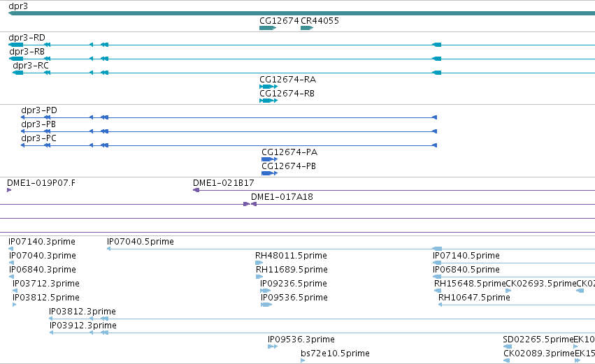The image size is (595, 364).
Task: Select the IP07140.5prime EST label
Action: pos(466,256)
